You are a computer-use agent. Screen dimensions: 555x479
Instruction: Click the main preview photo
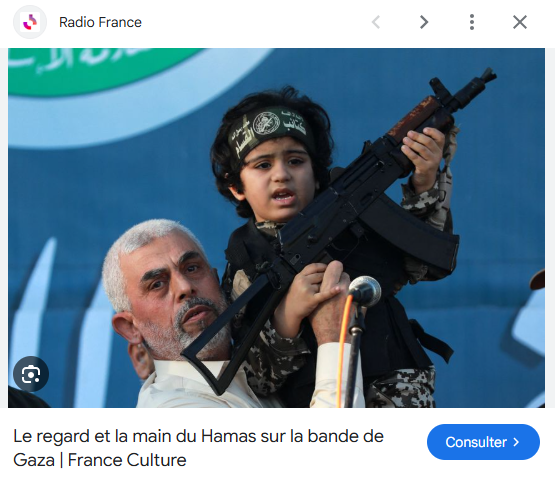pyautogui.click(x=276, y=228)
